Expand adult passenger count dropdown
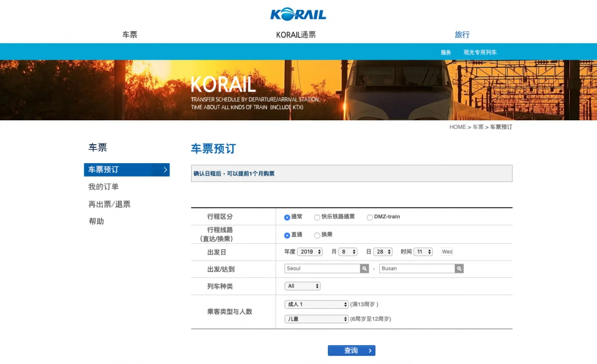 point(316,304)
